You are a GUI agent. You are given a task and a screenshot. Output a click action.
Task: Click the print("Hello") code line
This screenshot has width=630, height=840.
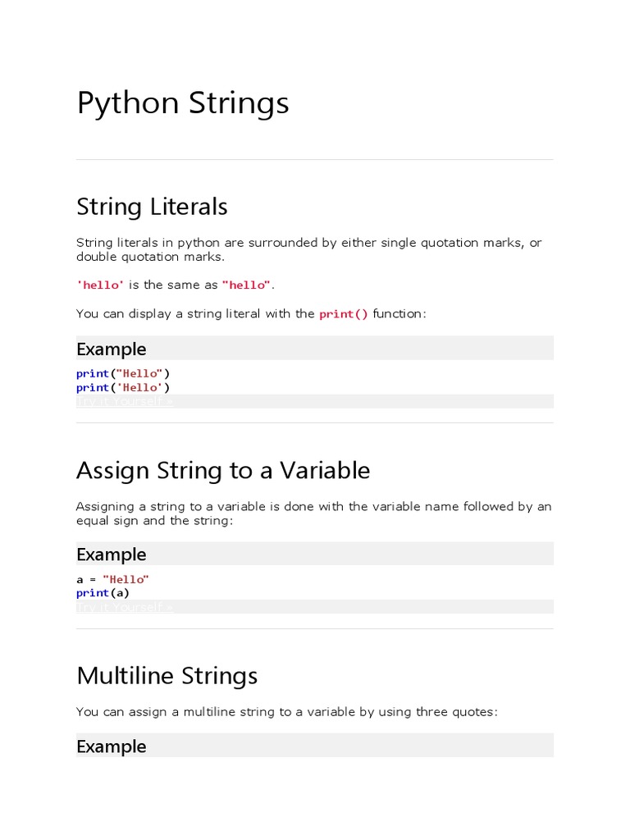[123, 374]
